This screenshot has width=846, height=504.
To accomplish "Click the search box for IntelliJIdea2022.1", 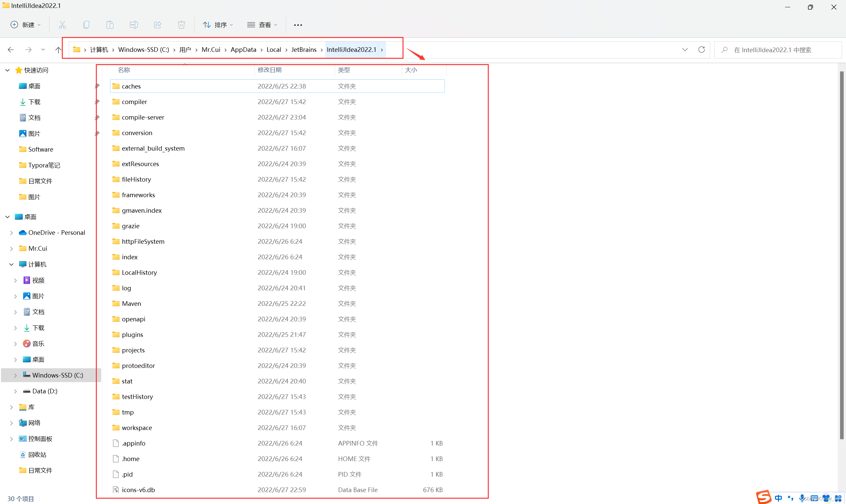I will point(778,50).
